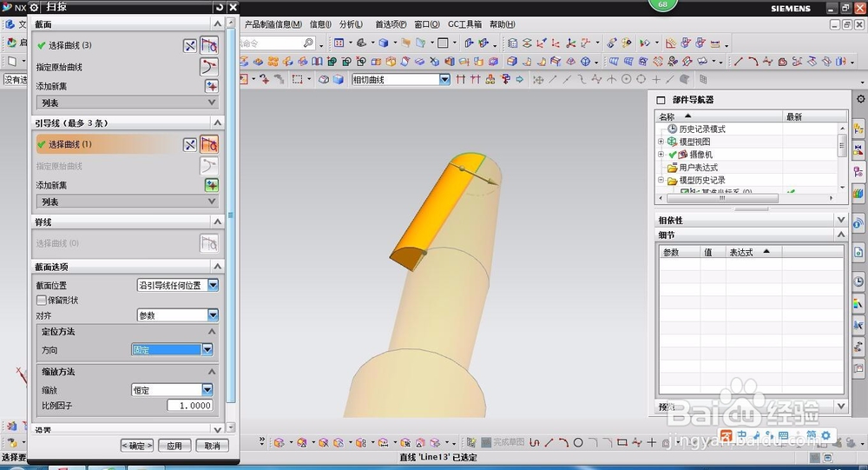Collapse the 缩放方法 group
This screenshot has width=868, height=470.
pos(212,371)
